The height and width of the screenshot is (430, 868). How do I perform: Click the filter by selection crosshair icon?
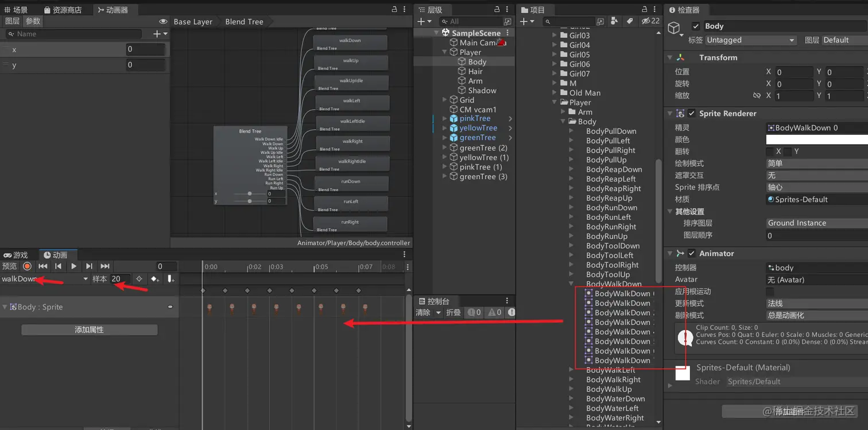(139, 279)
